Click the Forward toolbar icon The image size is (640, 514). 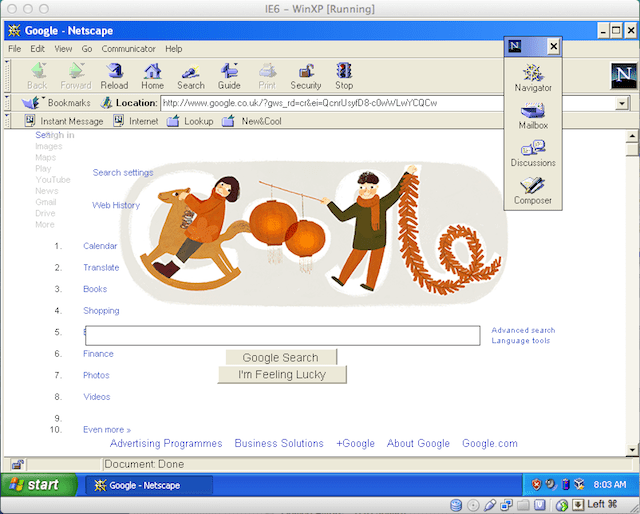pos(76,76)
